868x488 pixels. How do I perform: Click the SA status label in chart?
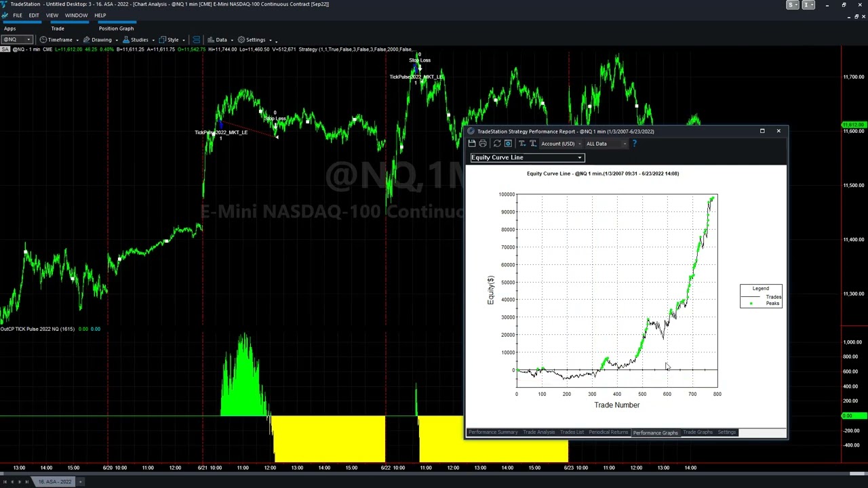click(x=5, y=49)
